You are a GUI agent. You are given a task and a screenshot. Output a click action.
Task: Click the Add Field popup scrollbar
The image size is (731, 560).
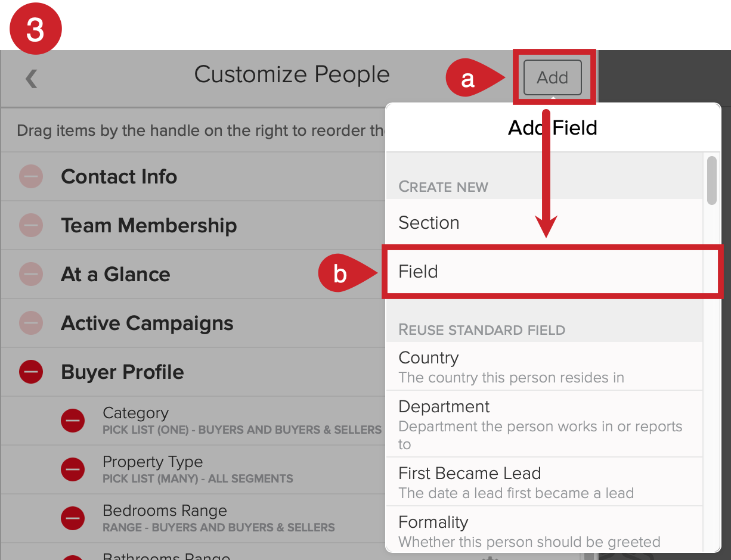(x=711, y=180)
